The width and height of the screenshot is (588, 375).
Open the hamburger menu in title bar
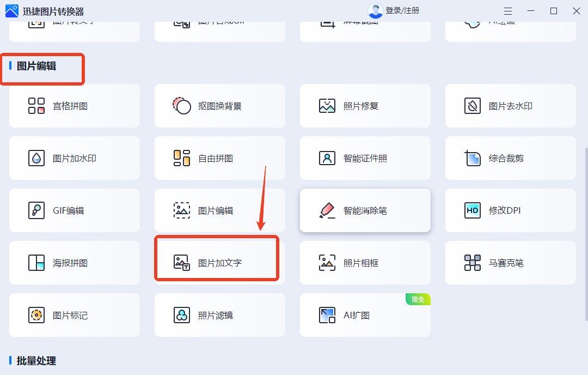508,11
